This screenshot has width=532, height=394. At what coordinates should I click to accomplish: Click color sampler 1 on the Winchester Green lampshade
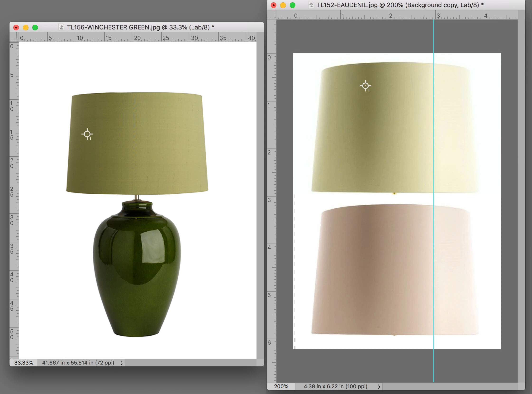(87, 134)
